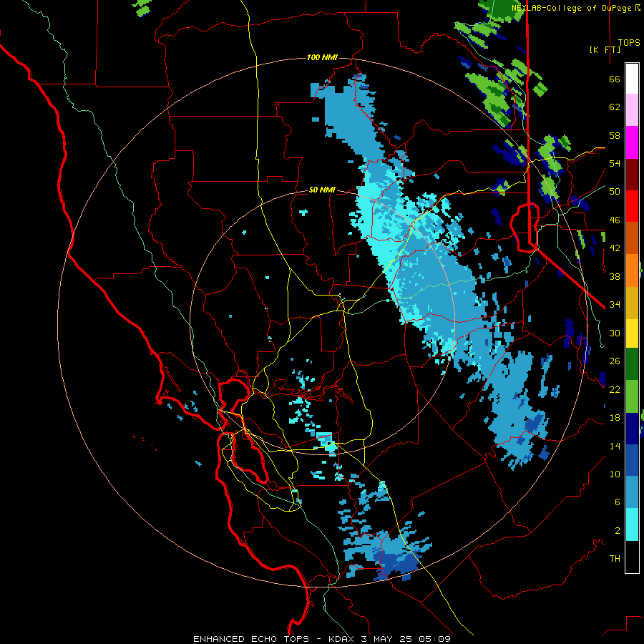Click the magenta legend swatch near 58
The width and height of the screenshot is (644, 644).
pos(632,142)
